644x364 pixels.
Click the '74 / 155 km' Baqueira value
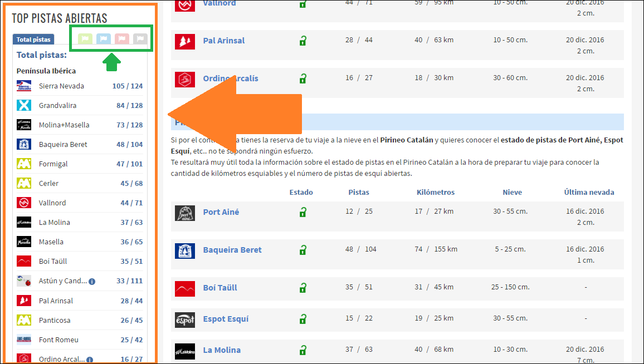[436, 249]
